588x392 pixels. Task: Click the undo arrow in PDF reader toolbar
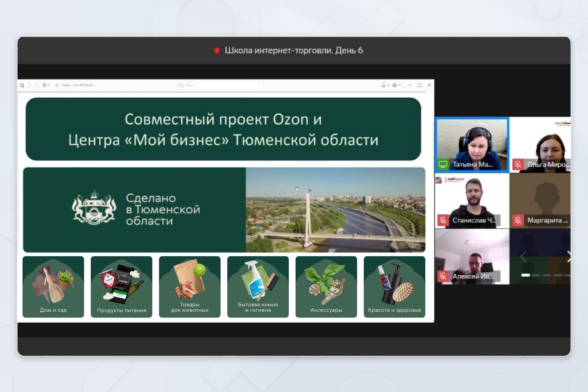pyautogui.click(x=29, y=85)
